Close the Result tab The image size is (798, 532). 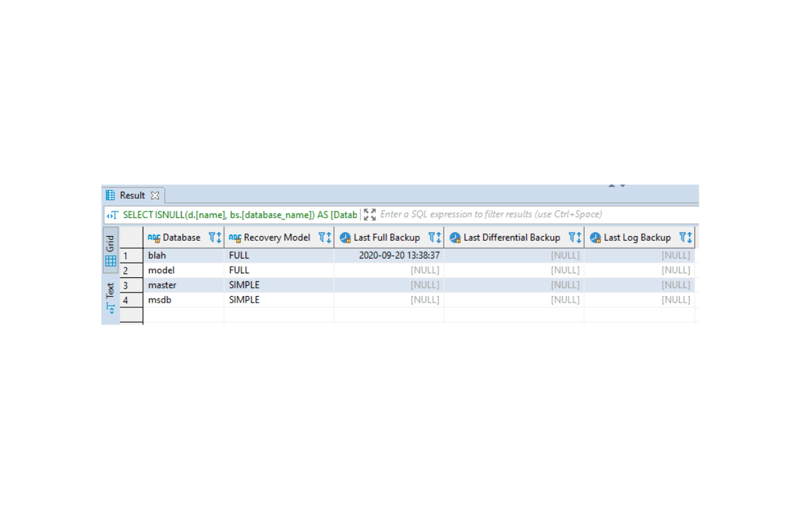[156, 195]
